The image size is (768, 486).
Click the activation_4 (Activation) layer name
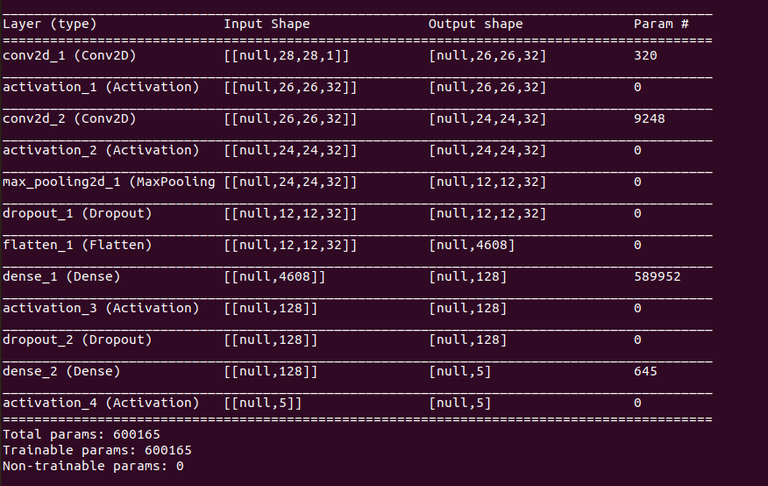(x=101, y=402)
